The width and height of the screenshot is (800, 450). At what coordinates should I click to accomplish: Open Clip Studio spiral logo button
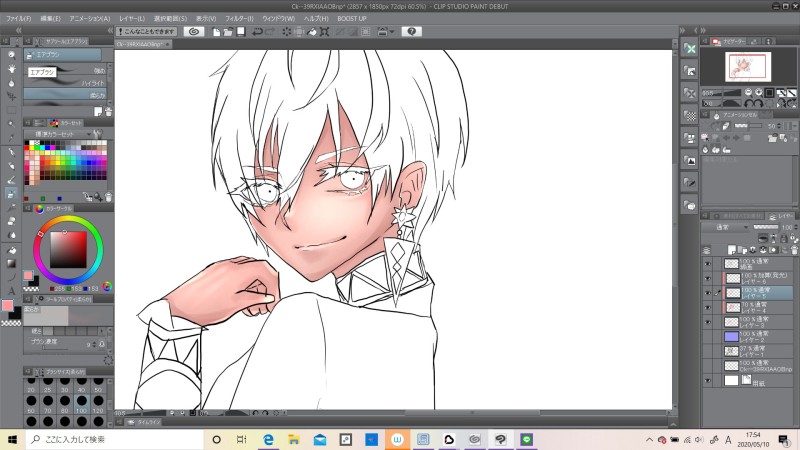pyautogui.click(x=194, y=32)
